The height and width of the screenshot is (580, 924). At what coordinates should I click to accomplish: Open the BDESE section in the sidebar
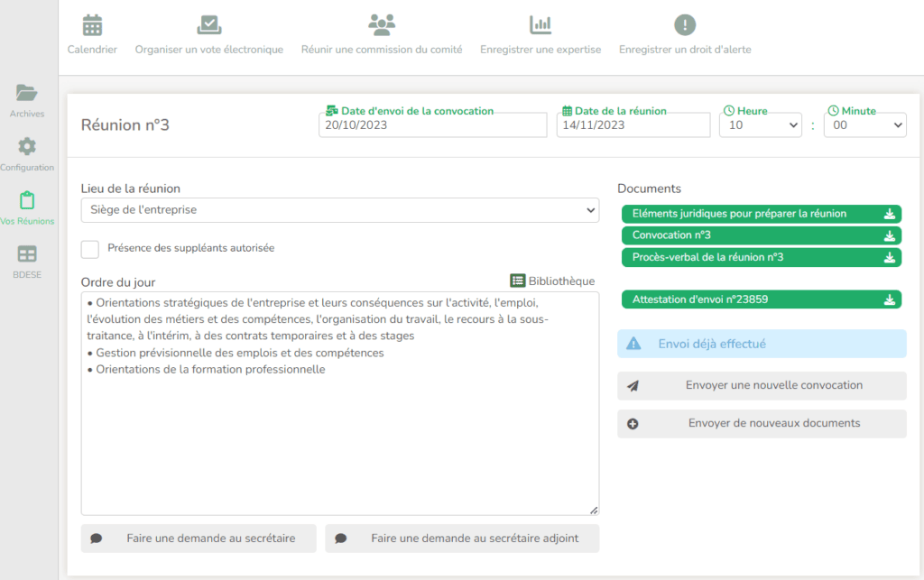pyautogui.click(x=27, y=254)
